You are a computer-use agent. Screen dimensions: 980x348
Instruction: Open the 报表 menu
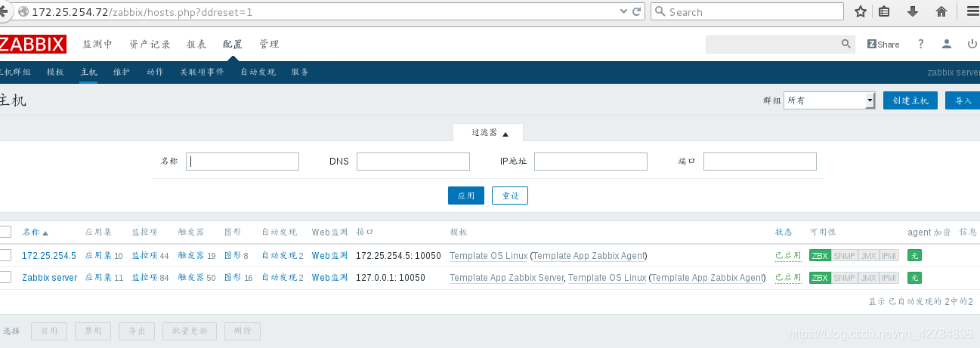[196, 45]
